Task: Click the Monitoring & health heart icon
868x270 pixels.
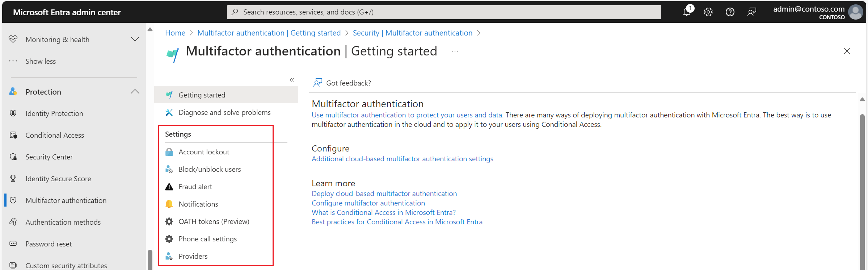Action: pos(13,39)
